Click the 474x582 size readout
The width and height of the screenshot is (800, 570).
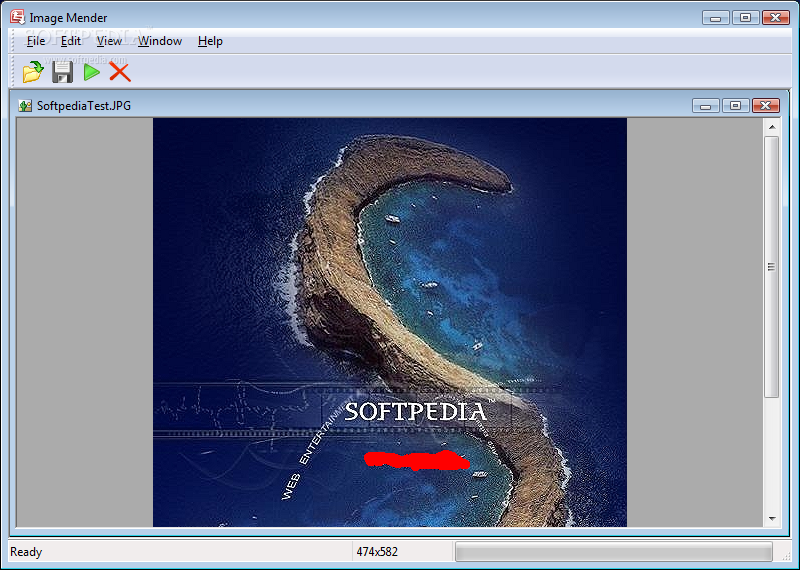(x=377, y=552)
